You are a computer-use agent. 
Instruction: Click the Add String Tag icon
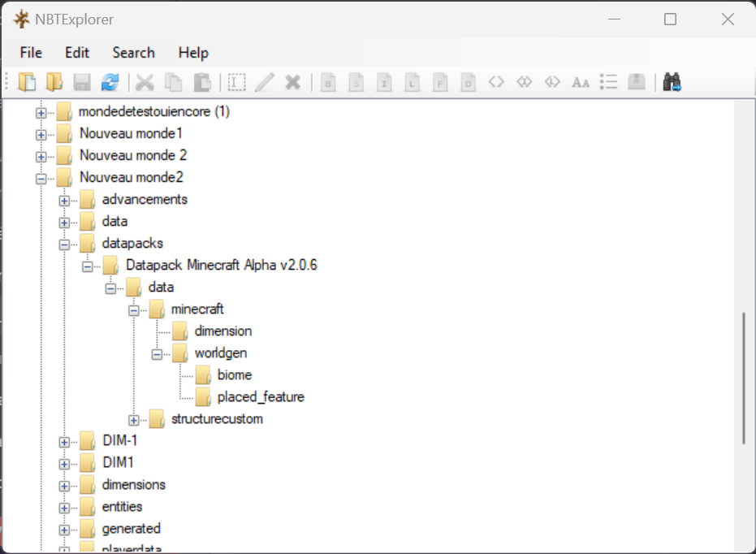pos(580,82)
